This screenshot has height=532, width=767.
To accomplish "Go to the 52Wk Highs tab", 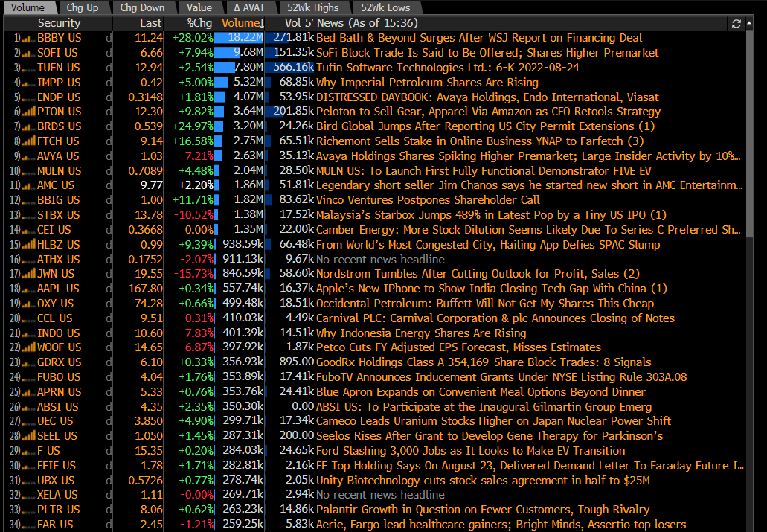I will tap(313, 8).
